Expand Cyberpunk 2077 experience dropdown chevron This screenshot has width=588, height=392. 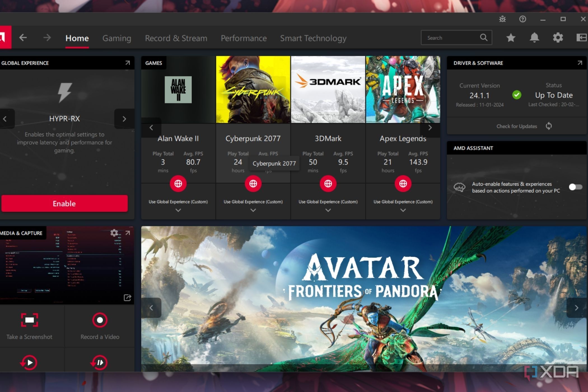(x=253, y=210)
